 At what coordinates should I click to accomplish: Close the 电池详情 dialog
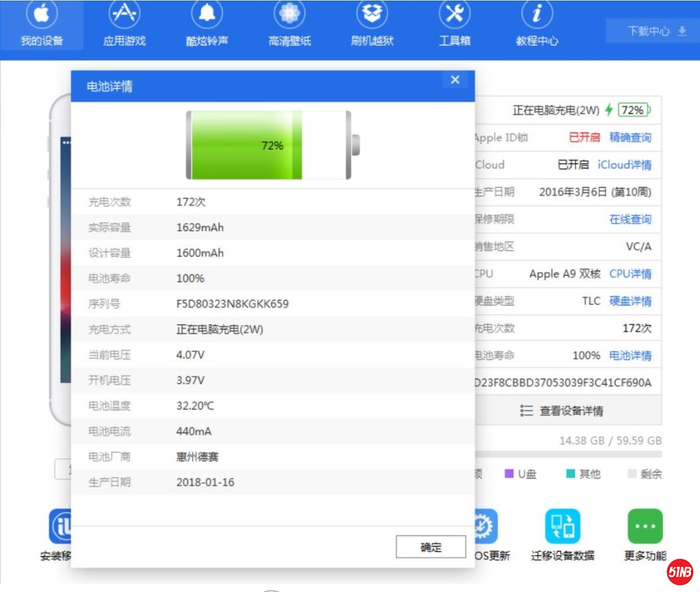[x=455, y=80]
